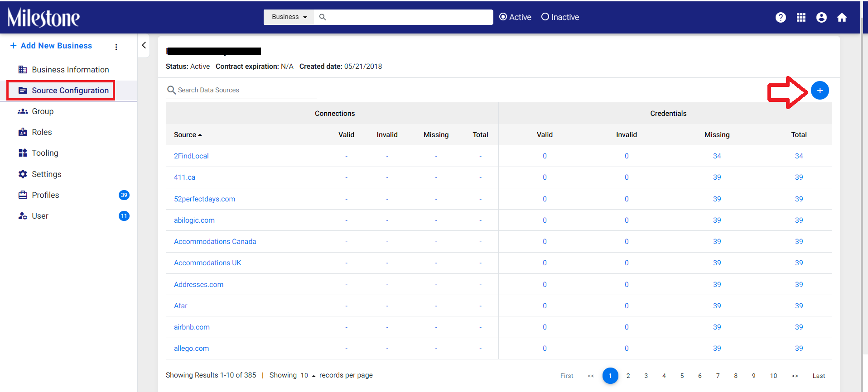Open the apps grid icon
This screenshot has height=392, width=868.
tap(801, 17)
